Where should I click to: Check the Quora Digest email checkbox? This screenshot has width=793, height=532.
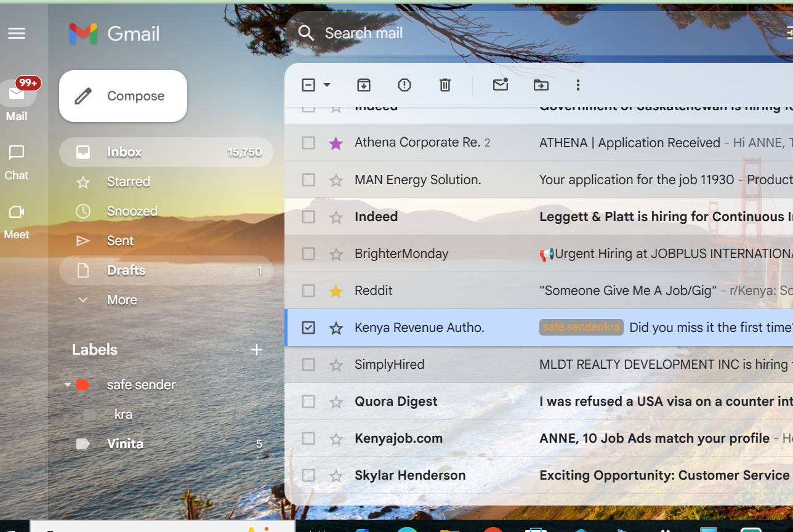(308, 401)
